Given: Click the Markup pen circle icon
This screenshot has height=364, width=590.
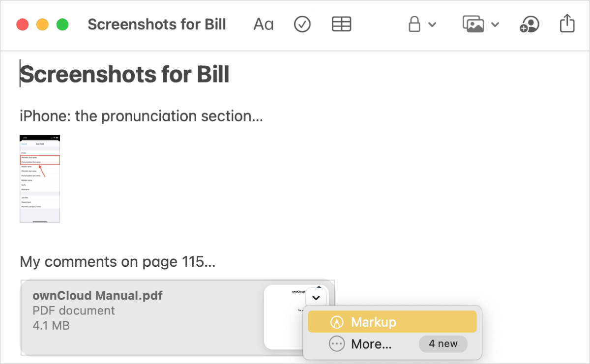Looking at the screenshot, I should [337, 322].
